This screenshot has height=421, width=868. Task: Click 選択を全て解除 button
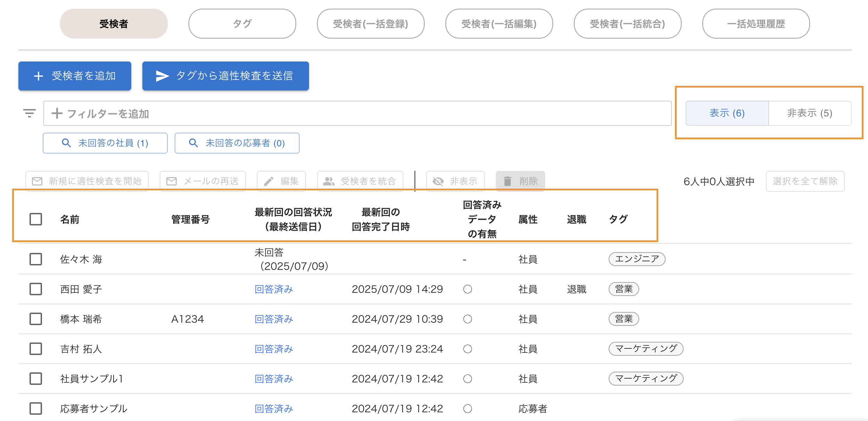[805, 181]
